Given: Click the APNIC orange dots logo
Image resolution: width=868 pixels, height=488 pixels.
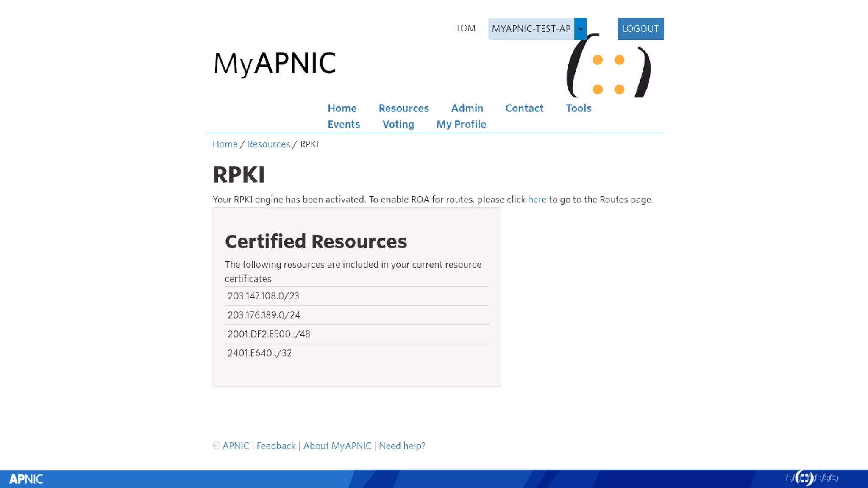Looking at the screenshot, I should click(x=608, y=74).
